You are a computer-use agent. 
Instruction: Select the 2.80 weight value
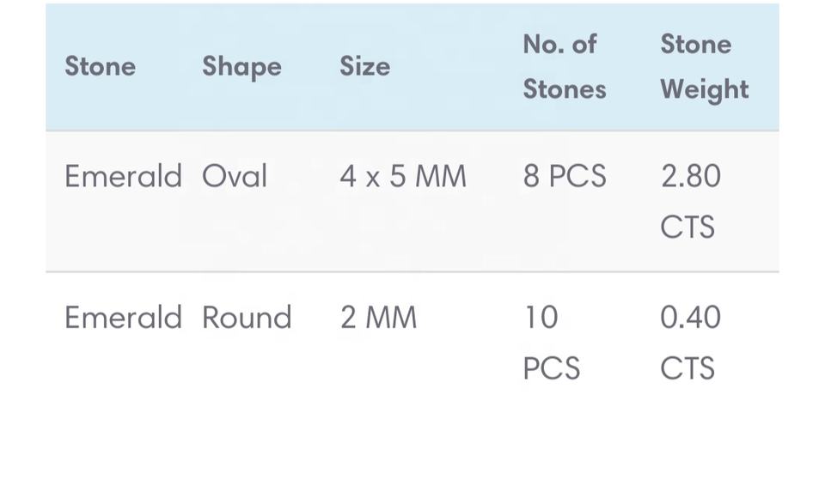click(690, 177)
